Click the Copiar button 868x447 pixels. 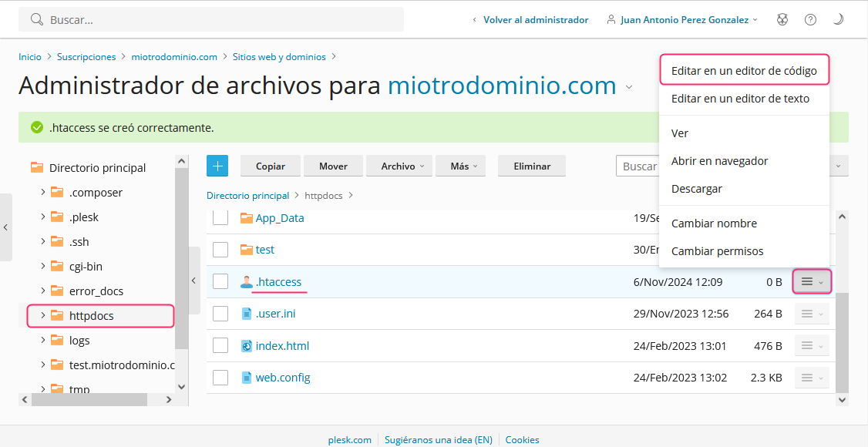270,166
